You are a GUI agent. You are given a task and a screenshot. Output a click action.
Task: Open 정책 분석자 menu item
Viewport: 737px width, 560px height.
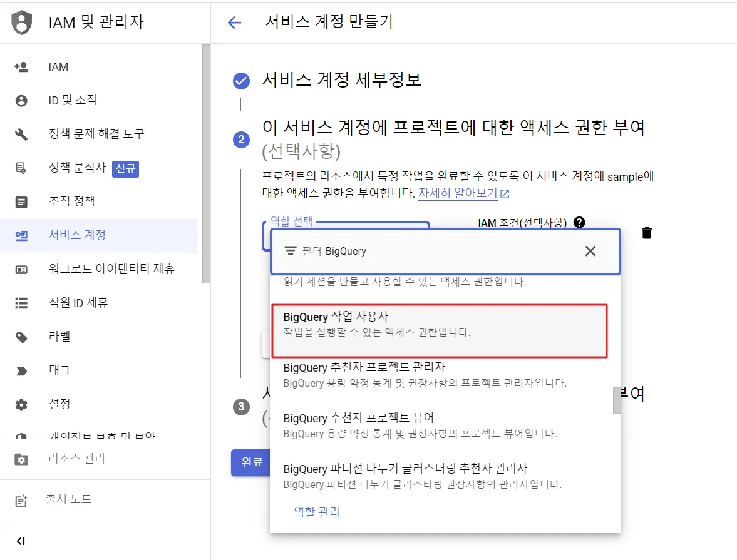click(99, 168)
